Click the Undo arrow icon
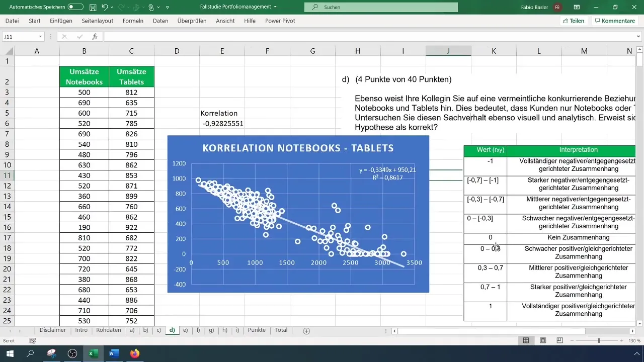Viewport: 644px width, 362px height. [105, 8]
